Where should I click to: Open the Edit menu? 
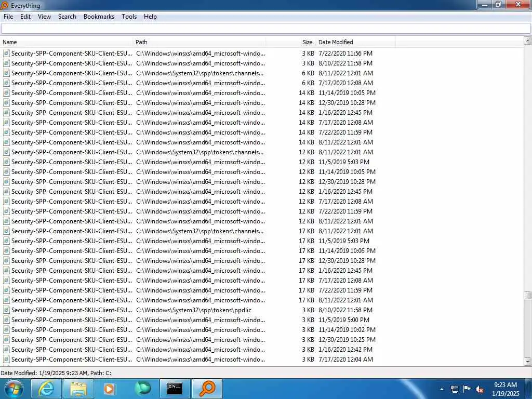tap(25, 17)
